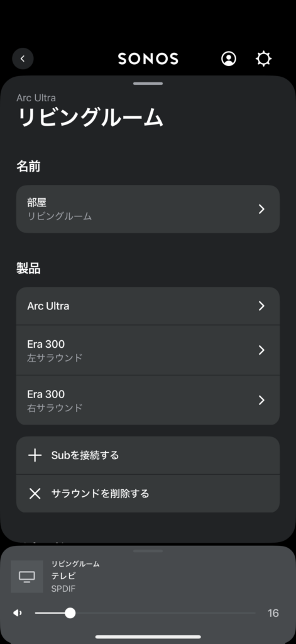The image size is (296, 644).
Task: Select the Arc Ultra product entry
Action: (148, 306)
